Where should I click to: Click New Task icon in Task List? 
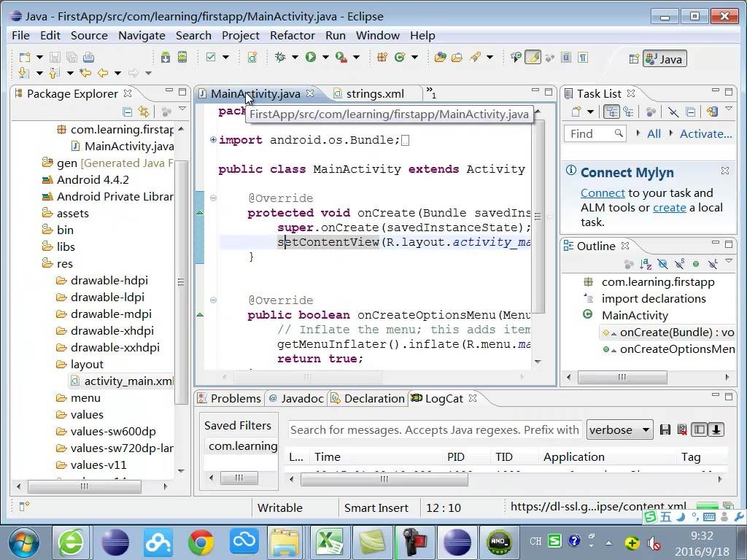click(576, 112)
